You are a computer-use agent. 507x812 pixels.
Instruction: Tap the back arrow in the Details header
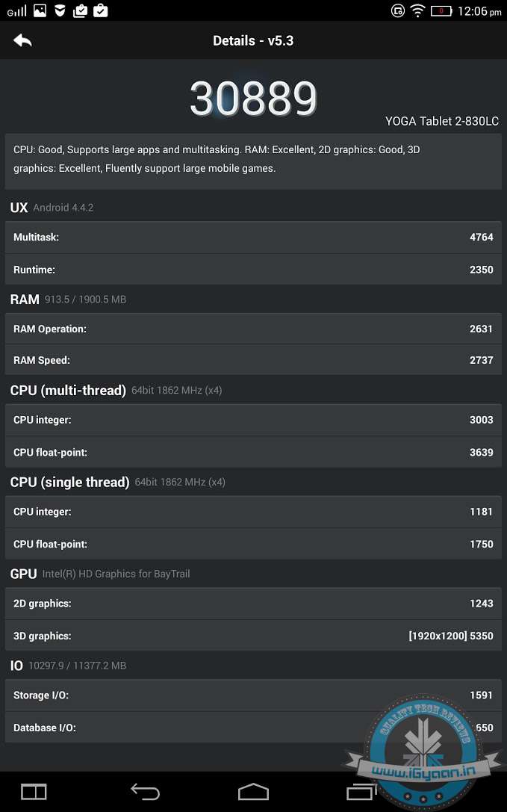[x=22, y=41]
